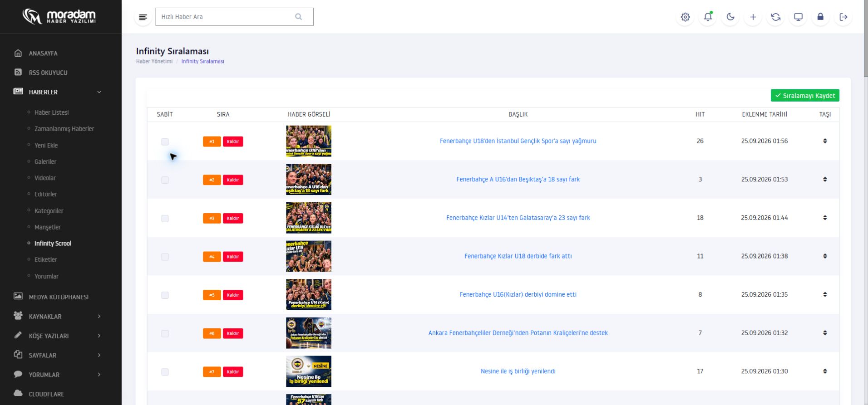Go to Manşetler in sidebar
The width and height of the screenshot is (868, 405).
[x=48, y=227]
